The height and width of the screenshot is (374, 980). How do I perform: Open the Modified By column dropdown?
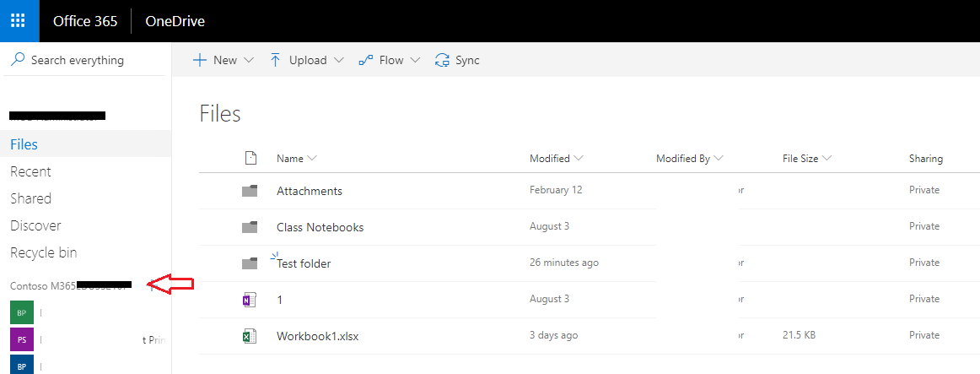pos(689,158)
